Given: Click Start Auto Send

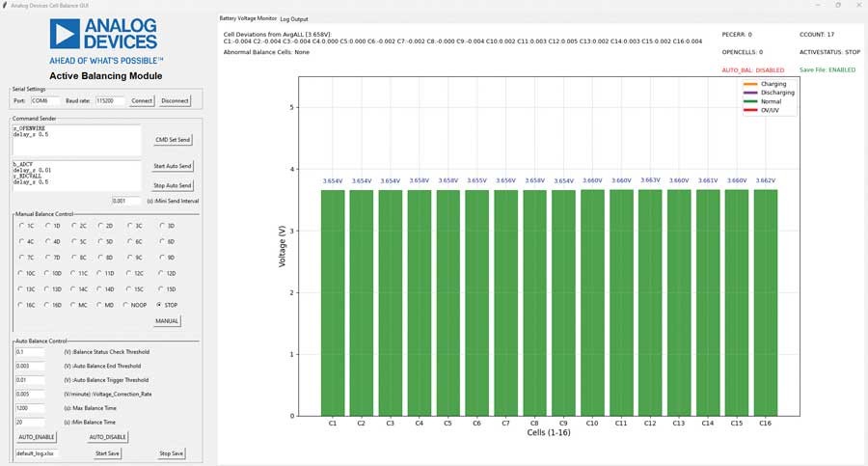Looking at the screenshot, I should pos(173,166).
